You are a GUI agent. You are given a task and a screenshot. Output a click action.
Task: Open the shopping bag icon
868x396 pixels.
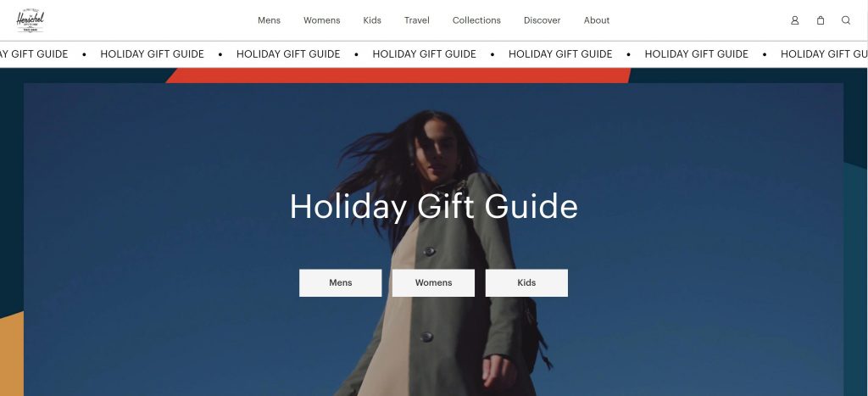(821, 20)
